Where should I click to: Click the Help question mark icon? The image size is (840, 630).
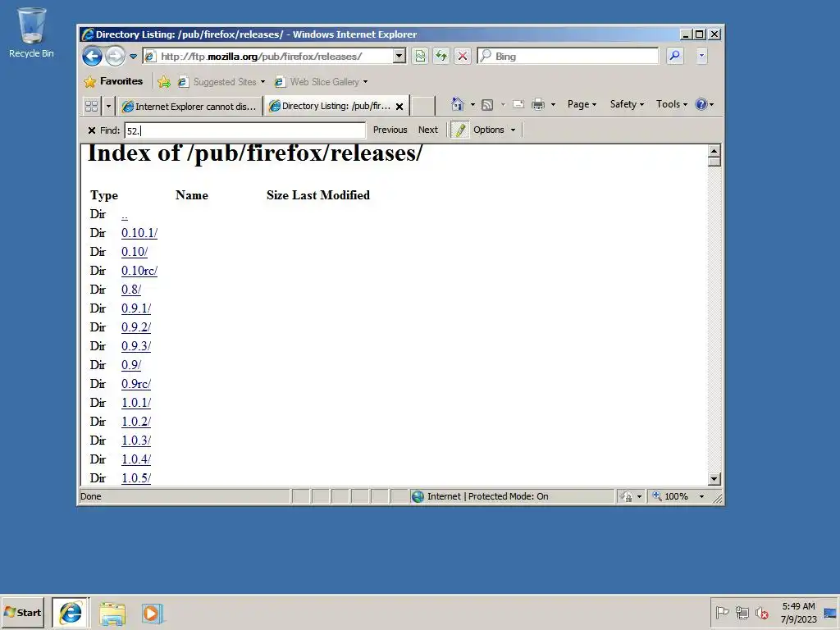point(701,104)
